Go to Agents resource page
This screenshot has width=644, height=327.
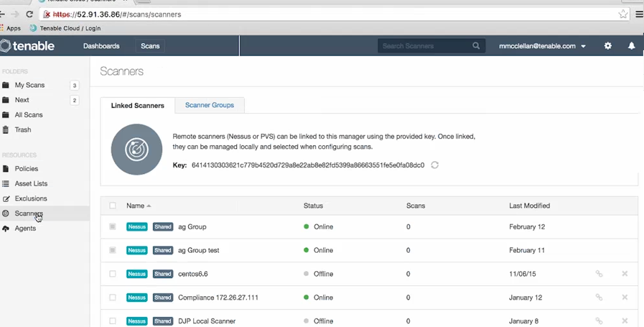tap(25, 229)
